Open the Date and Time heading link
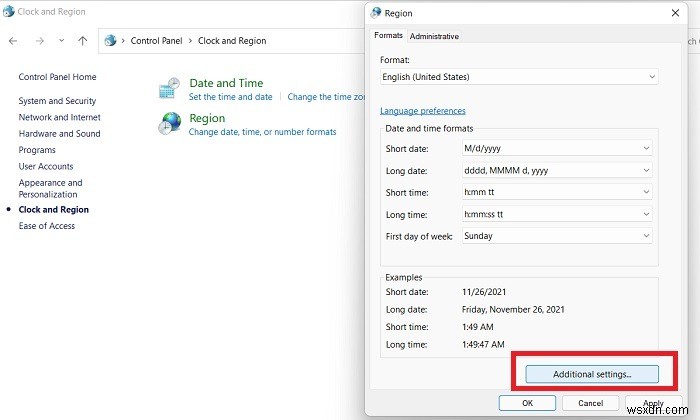The height and width of the screenshot is (420, 700). 226,83
